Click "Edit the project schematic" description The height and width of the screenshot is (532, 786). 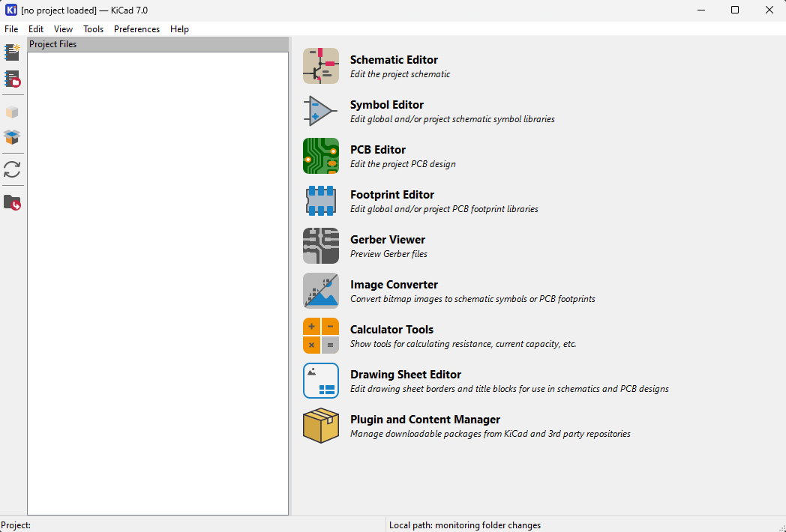[x=400, y=74]
